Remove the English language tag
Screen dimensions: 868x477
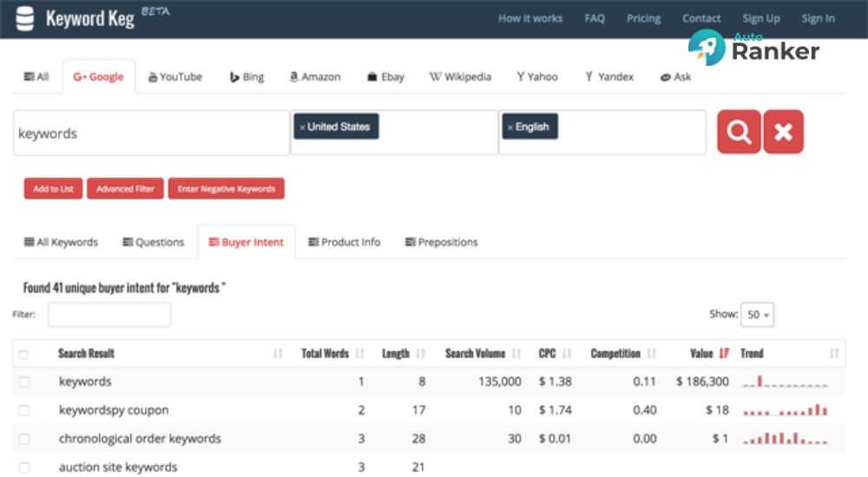point(510,127)
